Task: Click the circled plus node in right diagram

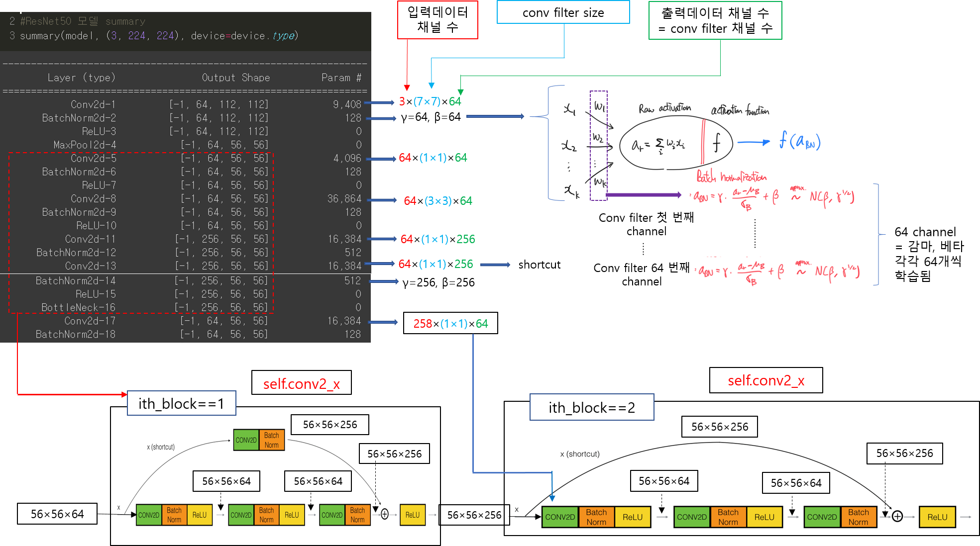Action: [x=897, y=517]
